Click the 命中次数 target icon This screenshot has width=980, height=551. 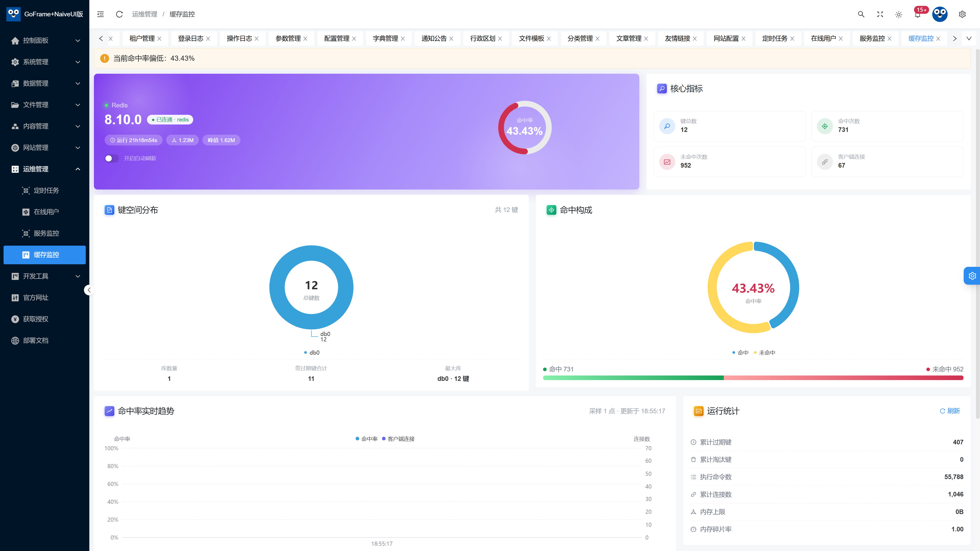(x=825, y=126)
